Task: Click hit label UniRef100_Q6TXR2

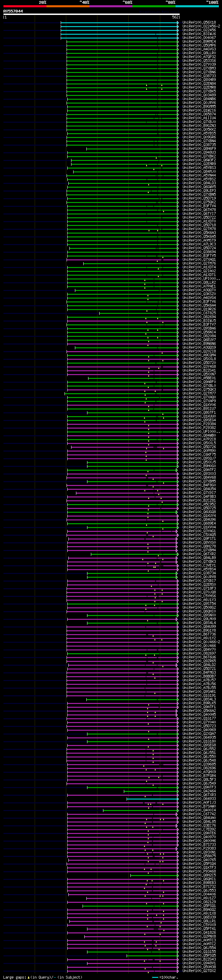Action: 199,554
